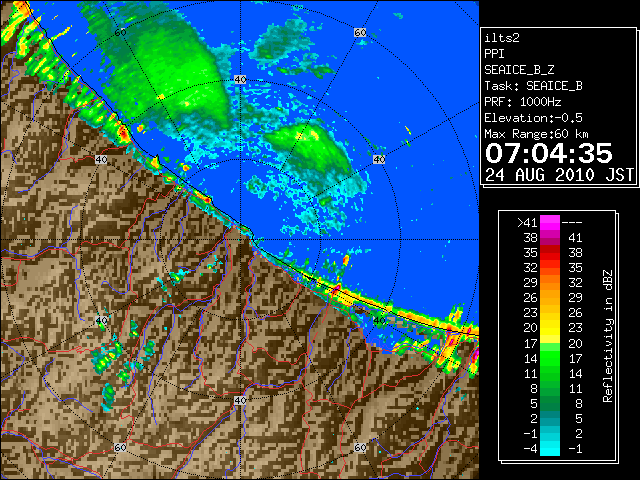
Task: Select the 24 AUG 2010 JST date
Action: click(559, 175)
